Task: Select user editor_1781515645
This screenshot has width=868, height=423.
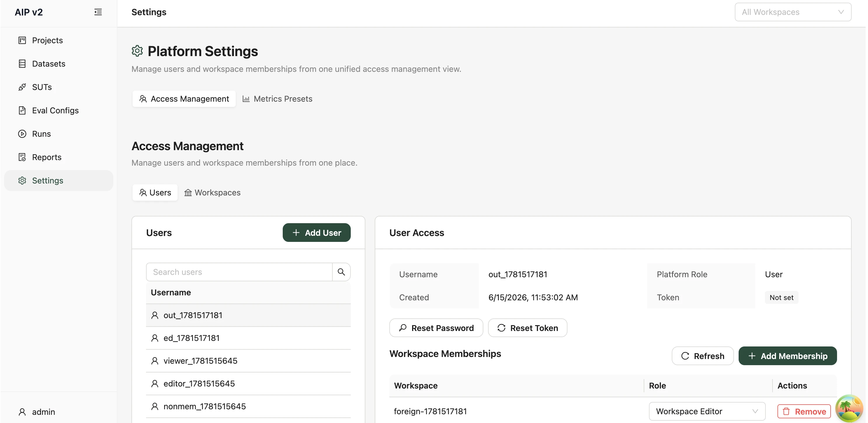Action: 248,384
